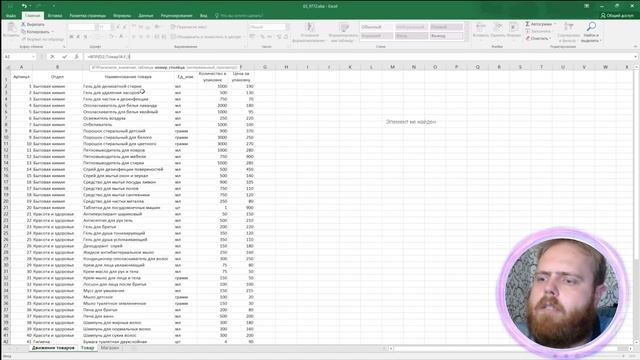Open the View (Вид) tab

203,16
